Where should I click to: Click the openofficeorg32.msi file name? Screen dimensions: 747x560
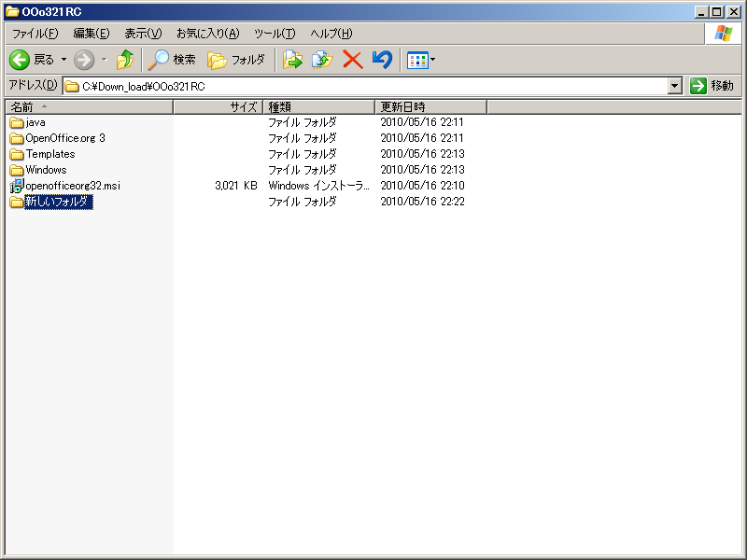[73, 186]
